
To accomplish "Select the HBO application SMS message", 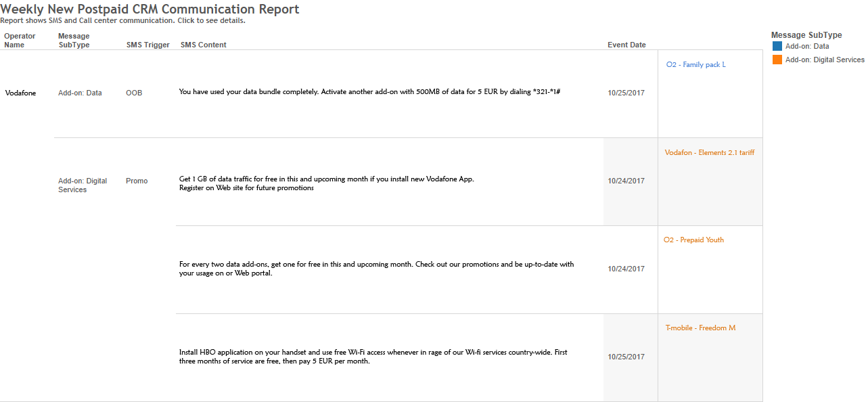I will pyautogui.click(x=373, y=357).
